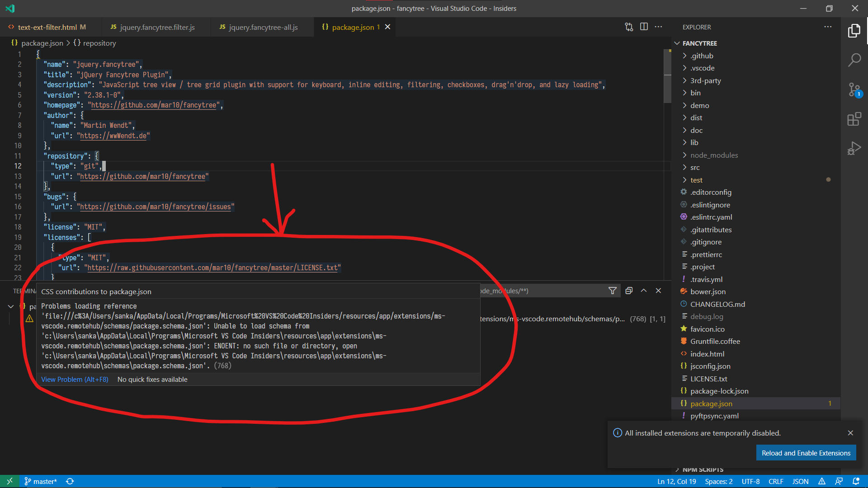This screenshot has height=488, width=868.
Task: Expand the node_modules folder
Action: (x=714, y=155)
